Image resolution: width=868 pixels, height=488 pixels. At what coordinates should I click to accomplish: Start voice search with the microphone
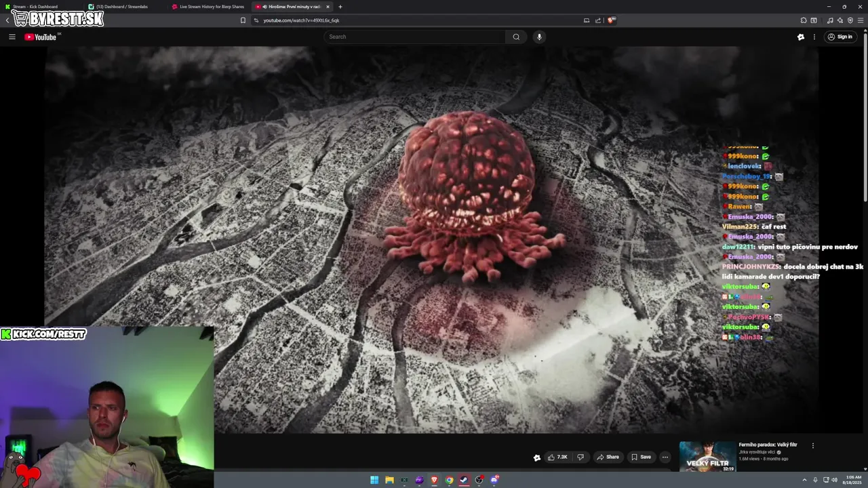(x=539, y=37)
